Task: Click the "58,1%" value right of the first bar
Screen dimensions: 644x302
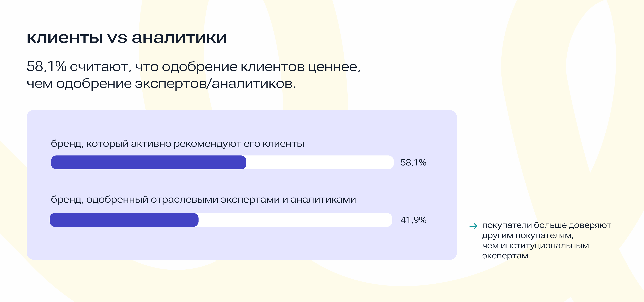Action: coord(413,163)
